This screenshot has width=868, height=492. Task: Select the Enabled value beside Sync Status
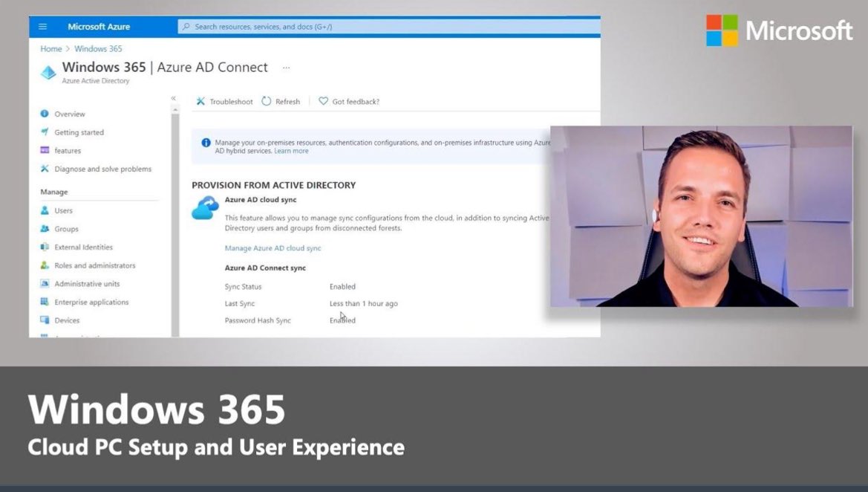coord(342,286)
